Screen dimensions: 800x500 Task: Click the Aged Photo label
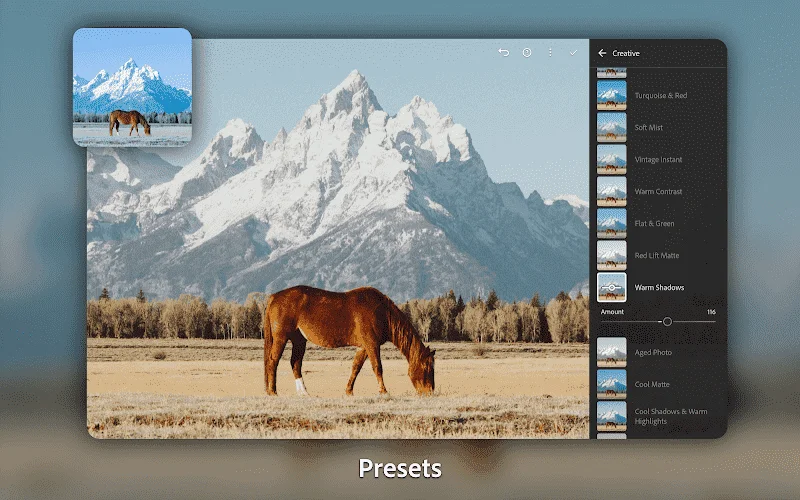tap(653, 353)
